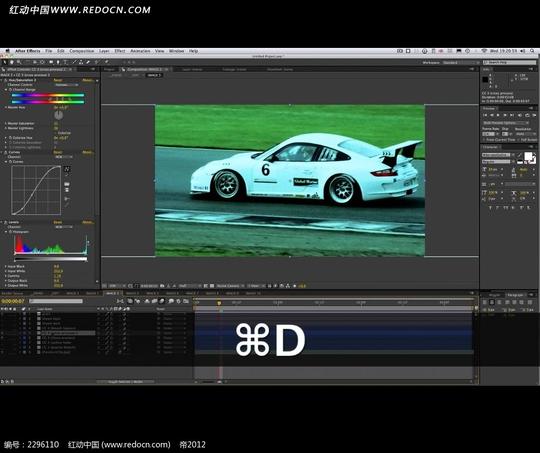Select the Eraser tool
Image resolution: width=540 pixels, height=453 pixels.
[x=88, y=62]
